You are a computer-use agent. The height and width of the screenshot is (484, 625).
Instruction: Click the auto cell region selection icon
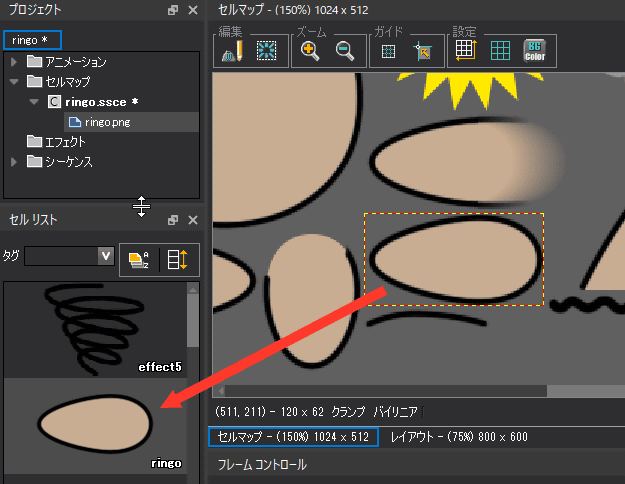pos(266,51)
